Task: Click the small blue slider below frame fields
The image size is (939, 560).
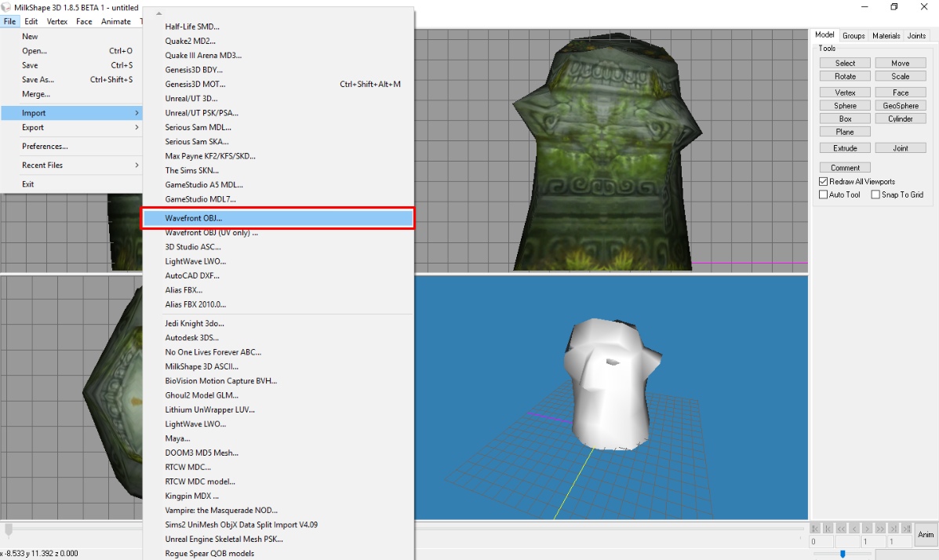Action: (843, 554)
